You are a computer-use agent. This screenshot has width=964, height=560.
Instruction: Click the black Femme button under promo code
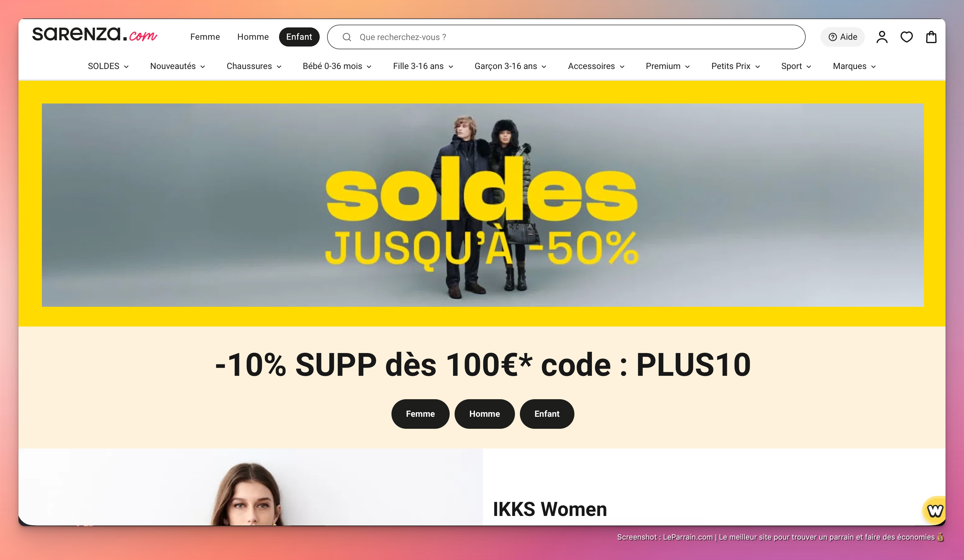click(x=420, y=414)
